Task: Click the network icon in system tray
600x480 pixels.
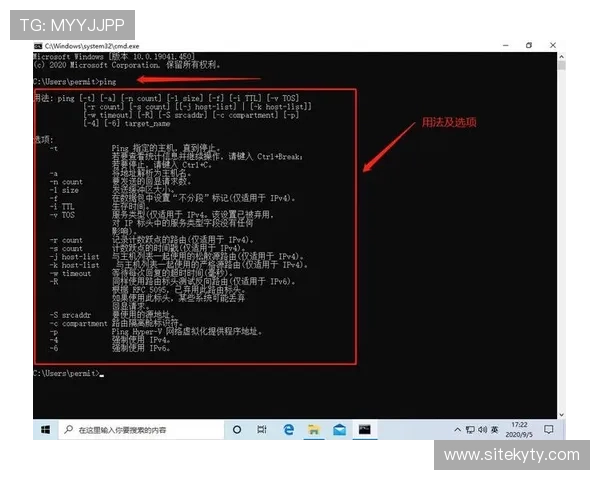Action: (471, 430)
